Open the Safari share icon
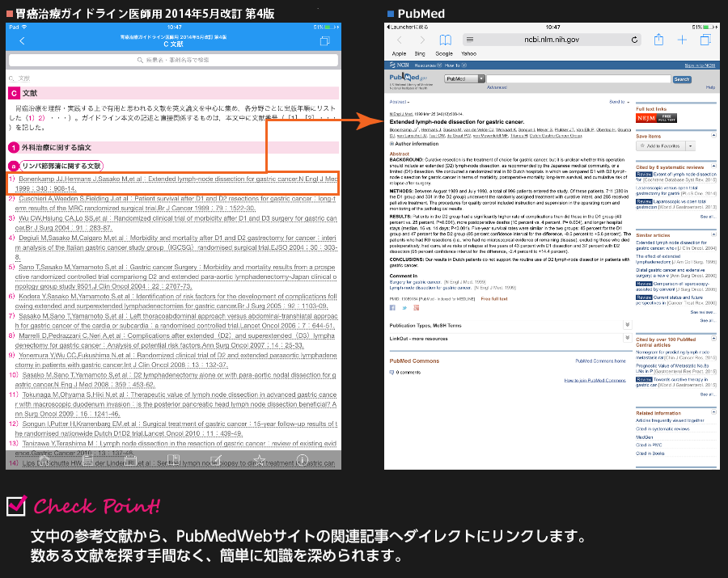The width and height of the screenshot is (728, 578). point(658,40)
